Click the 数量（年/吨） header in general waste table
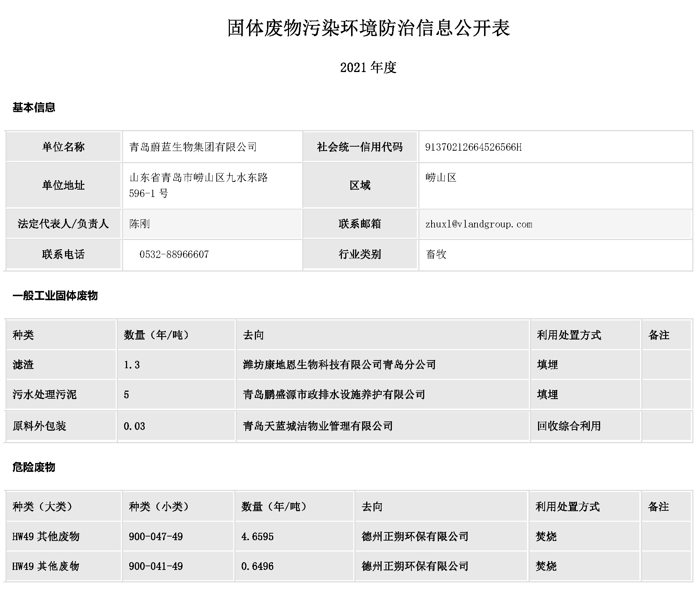 click(x=156, y=335)
